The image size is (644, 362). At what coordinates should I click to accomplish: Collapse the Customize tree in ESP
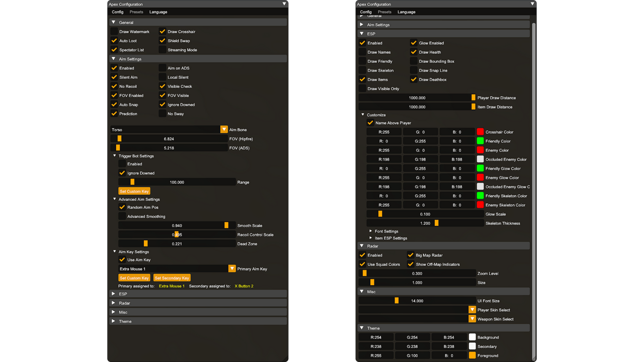point(363,115)
